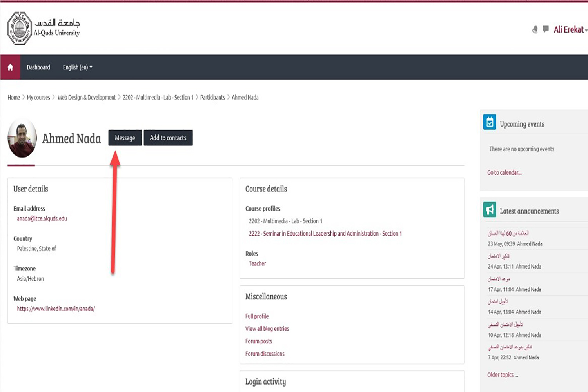Go to Participants in the breadcrumb
The image size is (588, 392).
pyautogui.click(x=212, y=97)
